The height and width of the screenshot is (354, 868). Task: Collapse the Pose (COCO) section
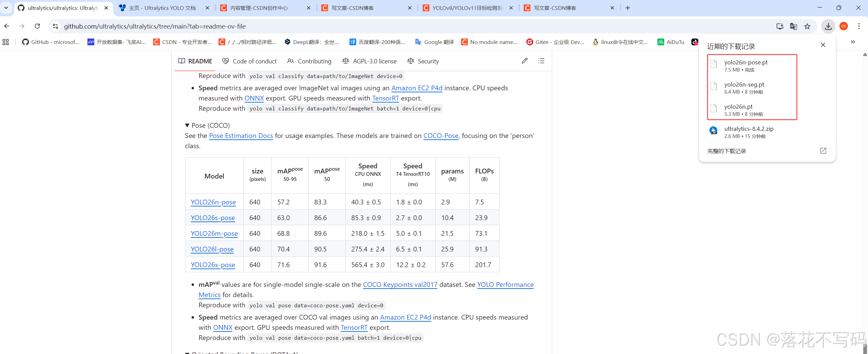pos(187,125)
